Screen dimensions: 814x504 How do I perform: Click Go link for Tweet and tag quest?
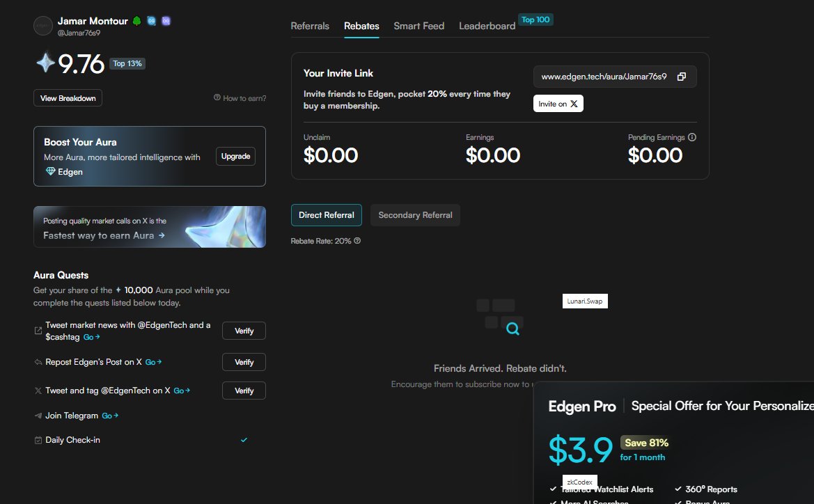182,391
